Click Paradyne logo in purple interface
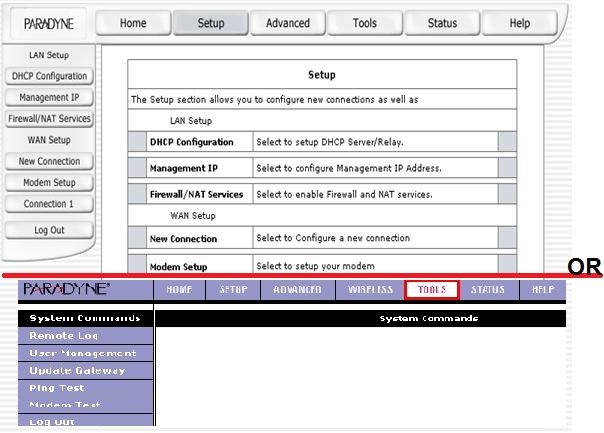Screen dimensions: 604x433 [x=67, y=289]
